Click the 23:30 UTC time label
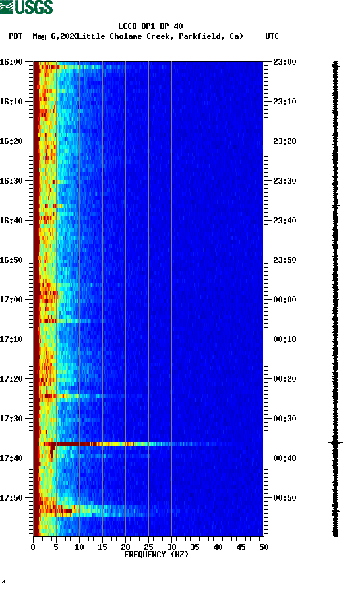 point(285,181)
